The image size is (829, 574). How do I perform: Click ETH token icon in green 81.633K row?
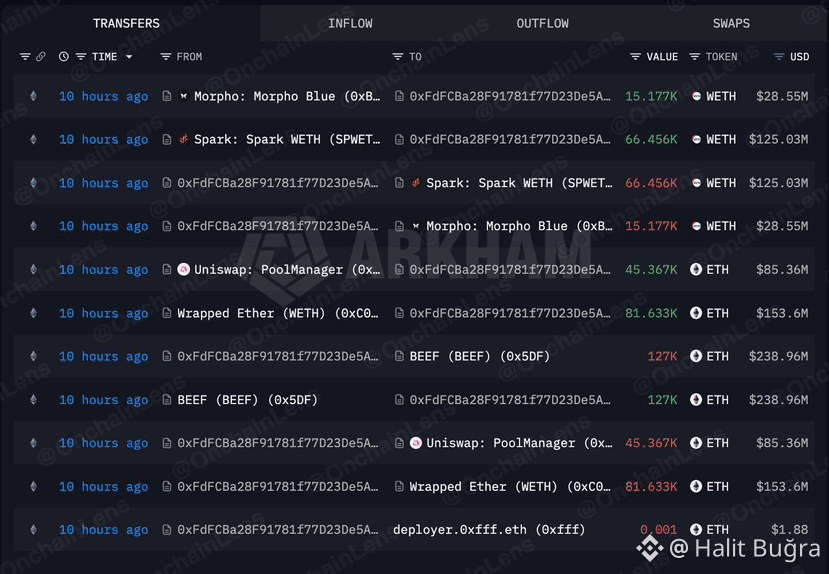pyautogui.click(x=696, y=313)
